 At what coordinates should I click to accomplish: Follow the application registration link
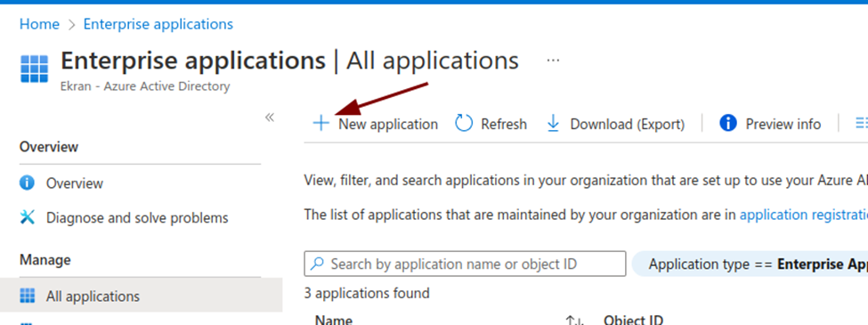(x=804, y=215)
